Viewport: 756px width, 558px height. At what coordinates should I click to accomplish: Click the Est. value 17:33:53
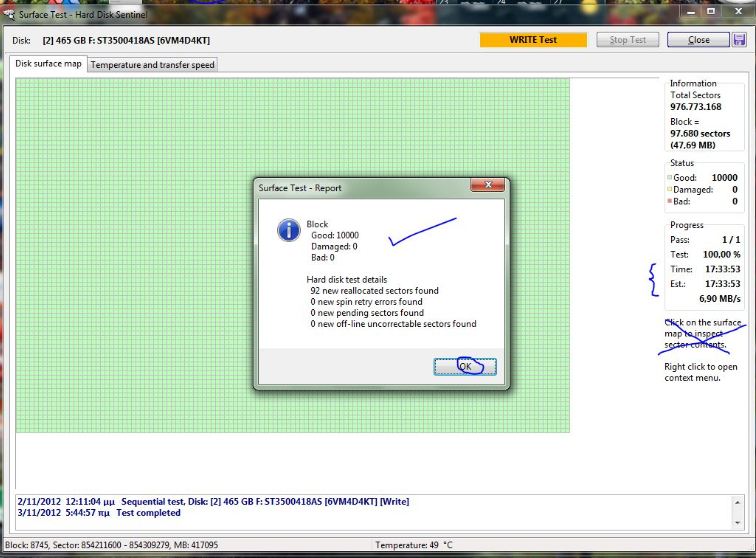point(722,284)
